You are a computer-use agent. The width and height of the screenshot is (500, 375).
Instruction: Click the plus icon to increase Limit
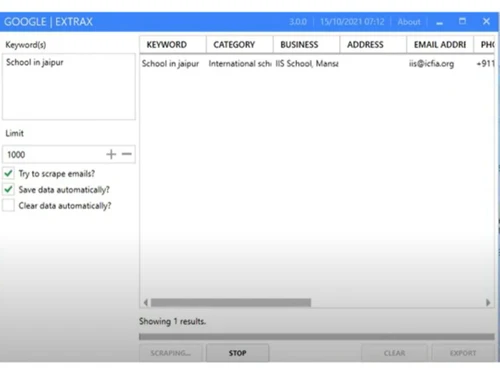click(x=111, y=154)
